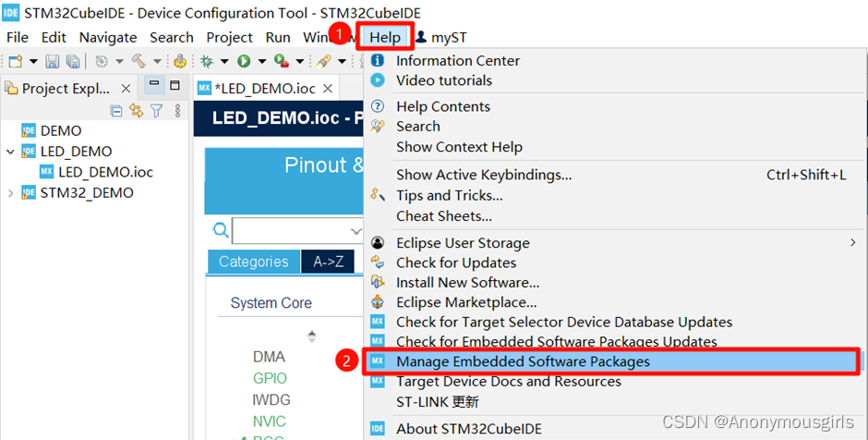This screenshot has width=868, height=440.
Task: Select NVIC in System Core list
Action: point(270,422)
